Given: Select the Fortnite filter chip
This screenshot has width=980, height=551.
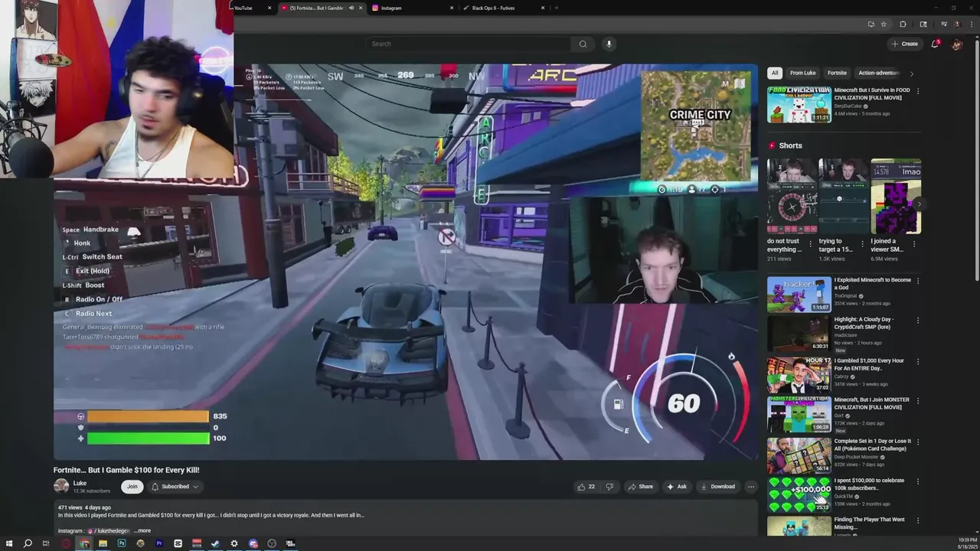Looking at the screenshot, I should [x=837, y=73].
